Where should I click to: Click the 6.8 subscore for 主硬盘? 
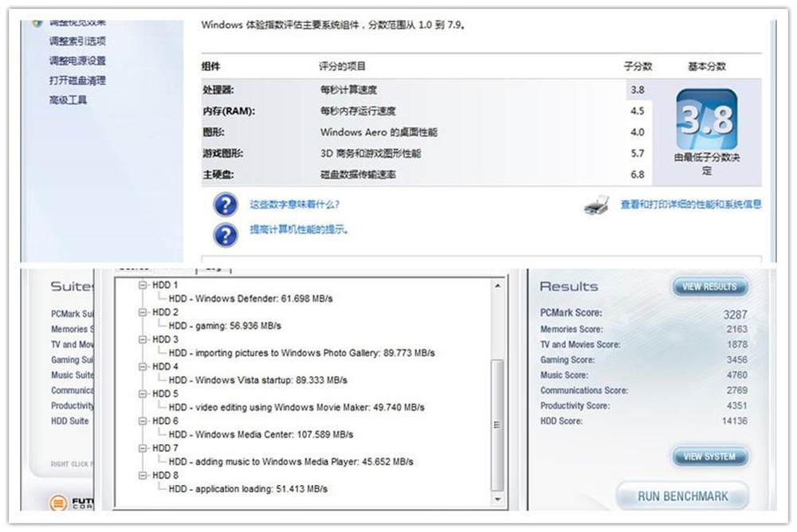point(638,174)
